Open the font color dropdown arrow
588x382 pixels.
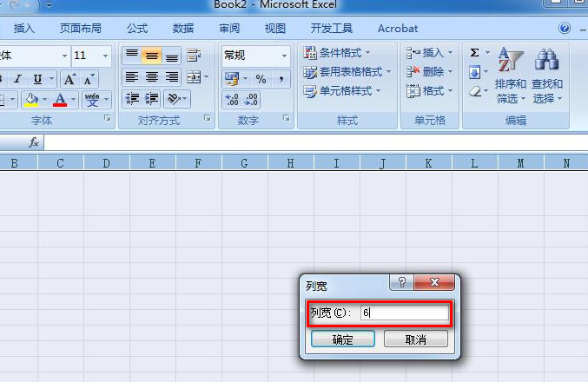pos(74,100)
